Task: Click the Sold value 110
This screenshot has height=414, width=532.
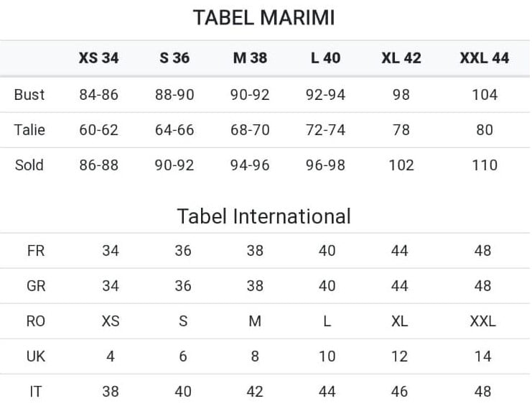Action: (484, 165)
